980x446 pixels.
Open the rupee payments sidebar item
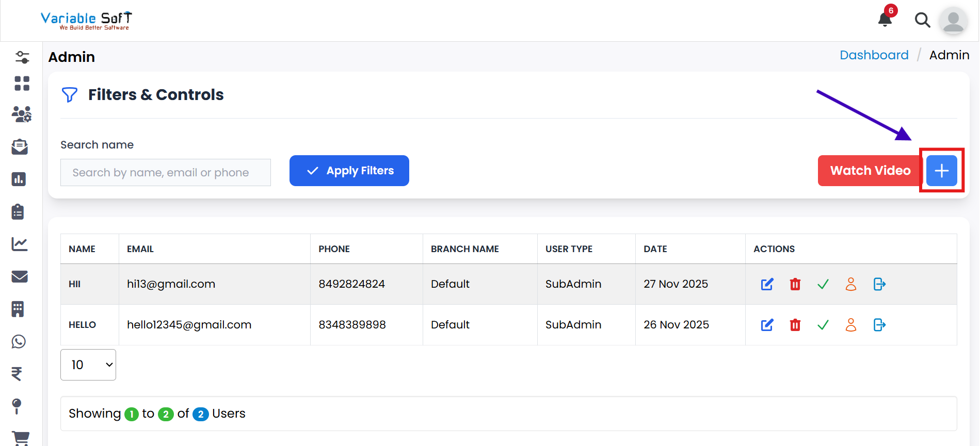pos(17,374)
